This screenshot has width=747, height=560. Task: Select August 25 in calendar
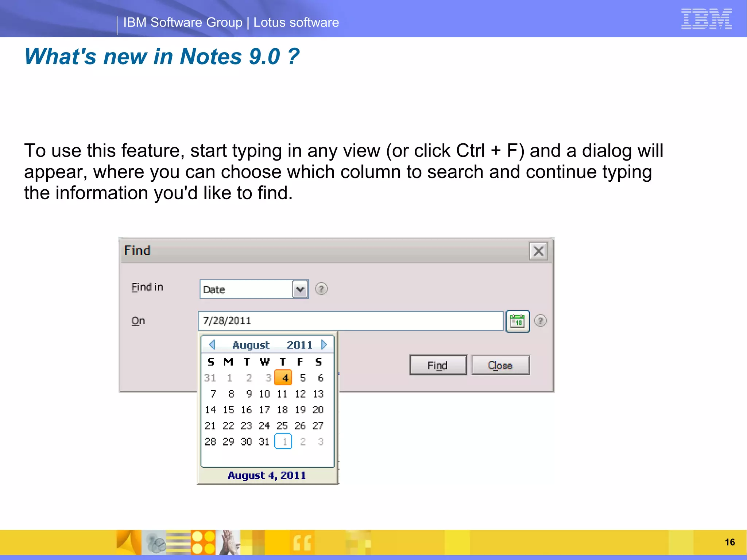click(x=282, y=426)
